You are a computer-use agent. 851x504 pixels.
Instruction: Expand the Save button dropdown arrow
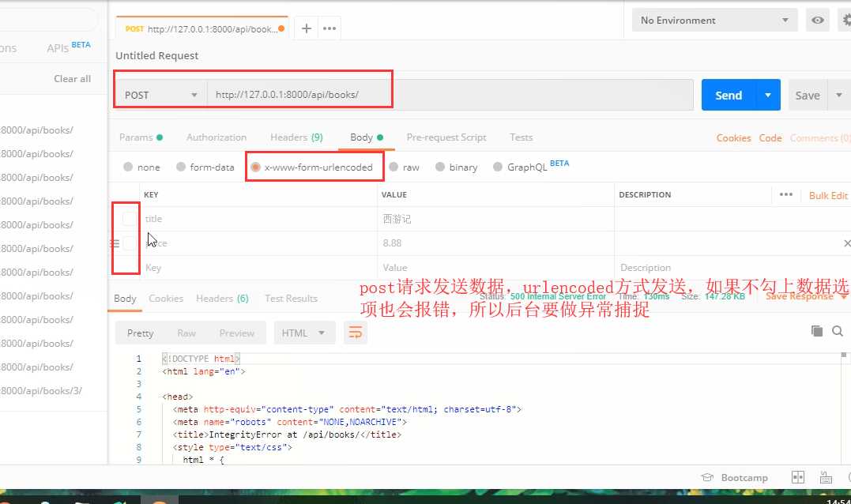coord(838,95)
